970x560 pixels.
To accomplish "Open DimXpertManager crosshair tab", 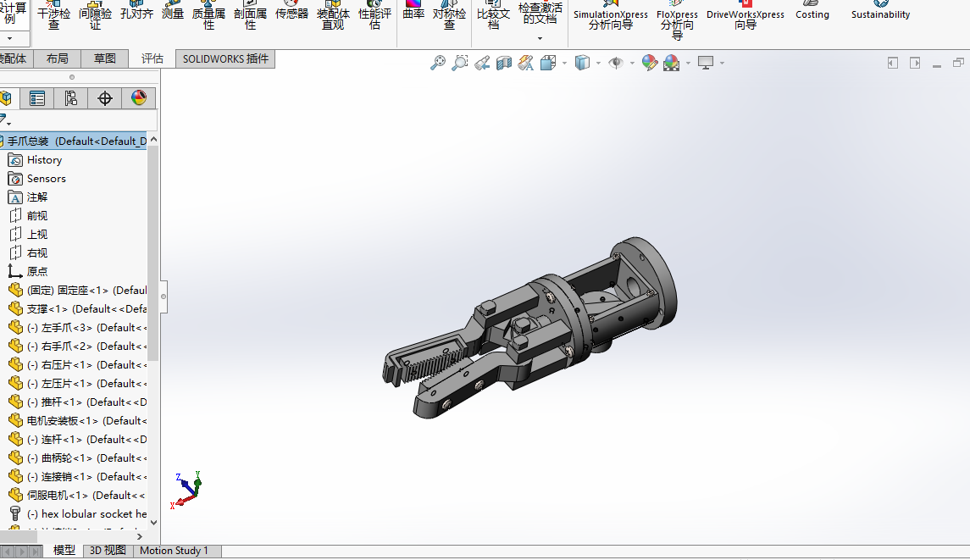I will 104,98.
